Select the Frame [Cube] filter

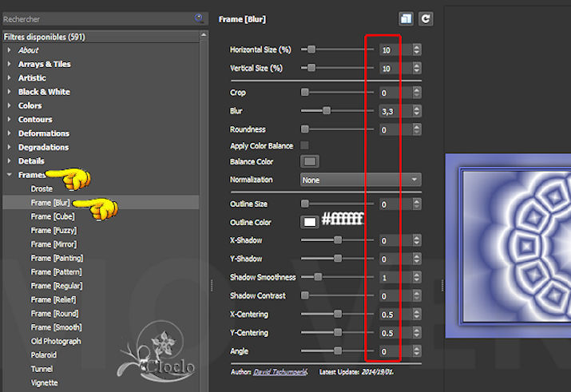click(x=53, y=216)
